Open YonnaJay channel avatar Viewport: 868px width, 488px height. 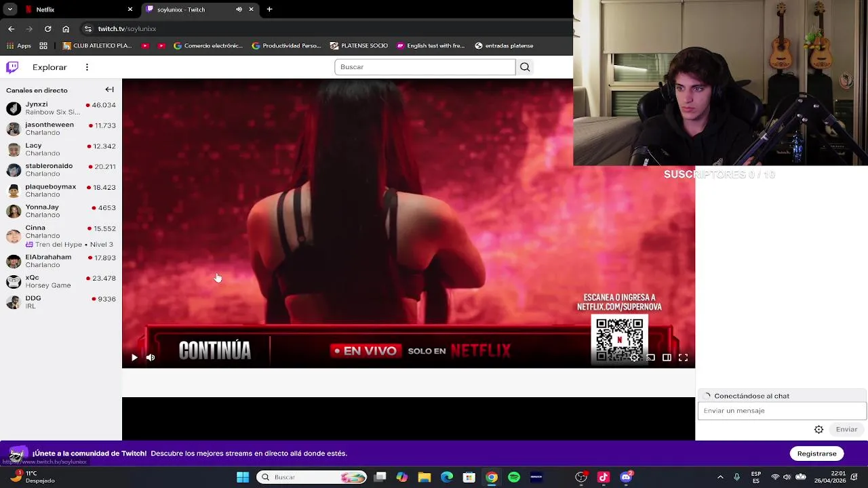point(14,211)
